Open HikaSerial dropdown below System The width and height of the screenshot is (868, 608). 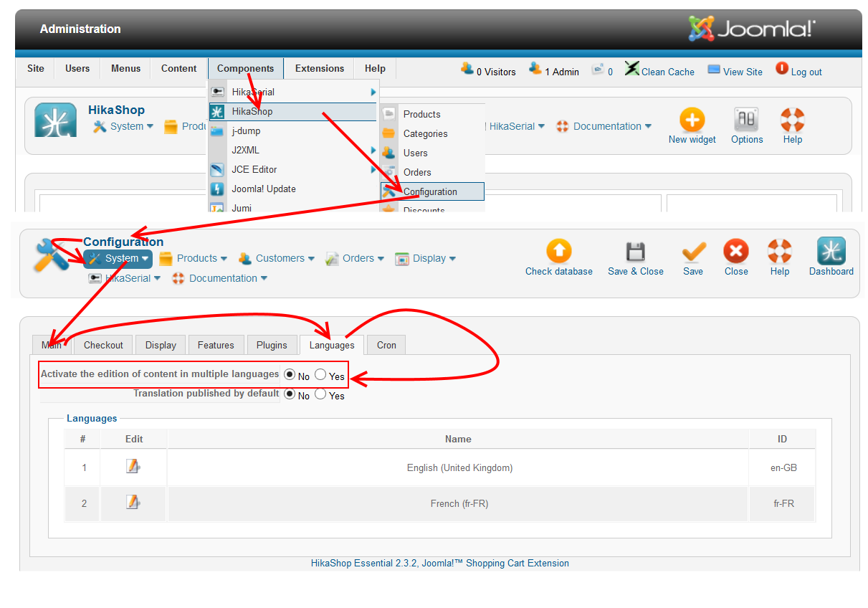coord(124,278)
